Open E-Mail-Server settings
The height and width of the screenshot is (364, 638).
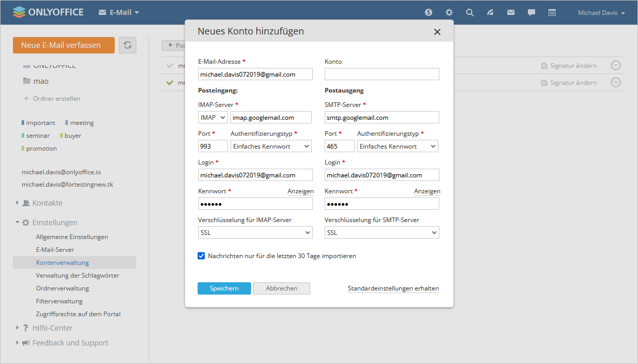click(x=55, y=250)
